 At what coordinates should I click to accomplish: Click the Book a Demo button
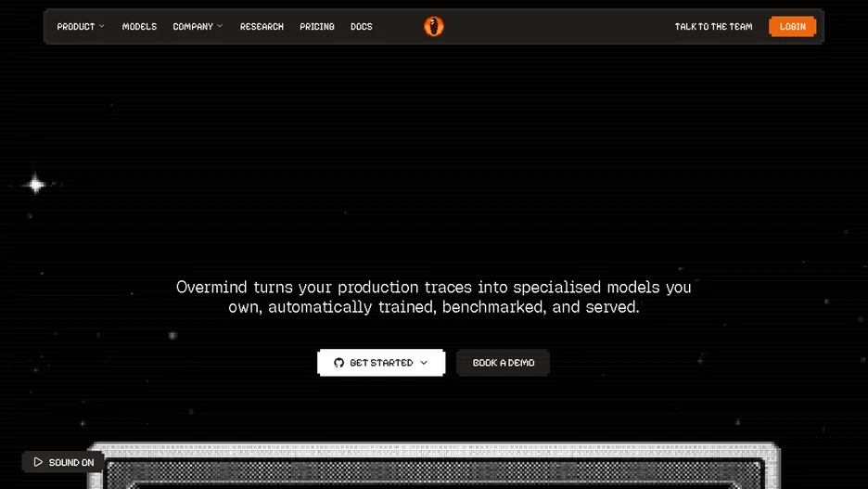click(504, 363)
